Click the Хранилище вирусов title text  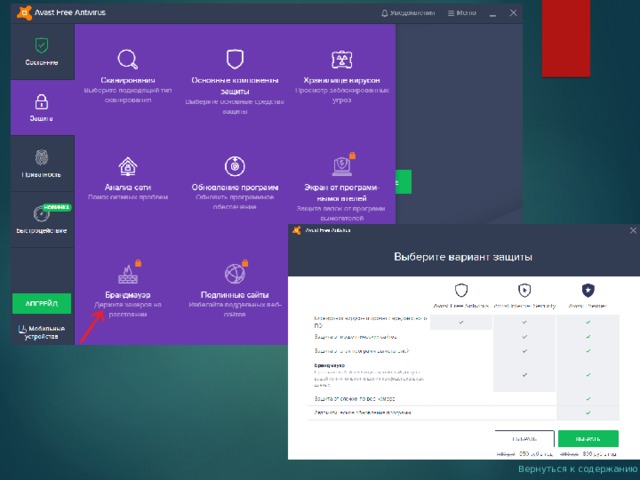tap(342, 80)
